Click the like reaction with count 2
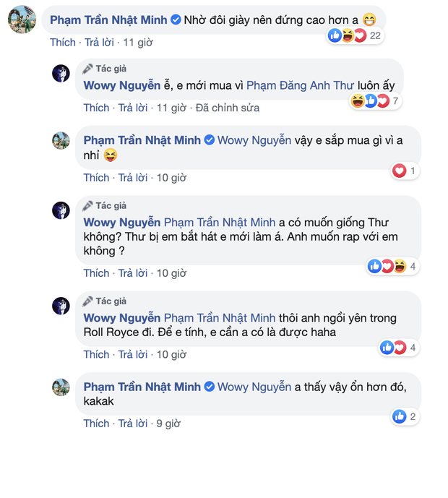This screenshot has height=498, width=448. 400,416
